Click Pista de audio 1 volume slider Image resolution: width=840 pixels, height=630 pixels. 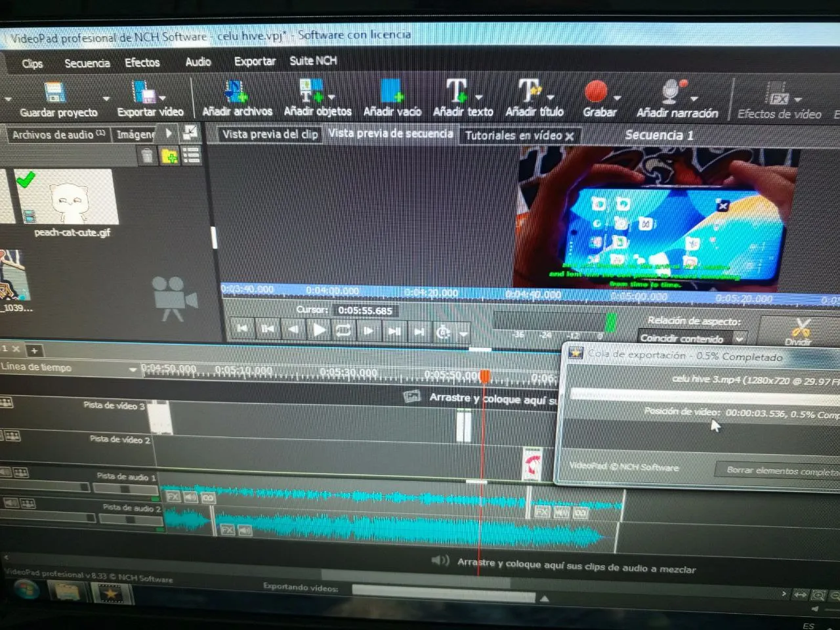coord(45,487)
